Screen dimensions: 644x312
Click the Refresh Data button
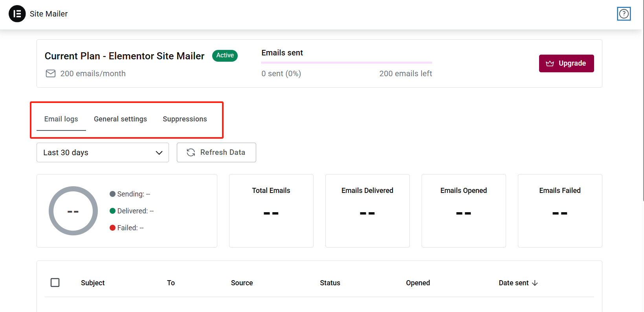click(x=217, y=152)
